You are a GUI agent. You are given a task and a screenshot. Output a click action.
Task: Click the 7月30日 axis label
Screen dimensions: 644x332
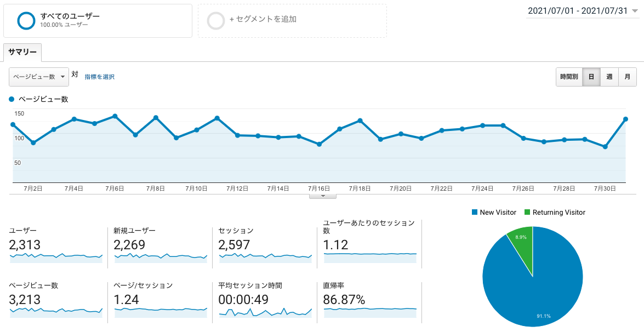pyautogui.click(x=605, y=188)
